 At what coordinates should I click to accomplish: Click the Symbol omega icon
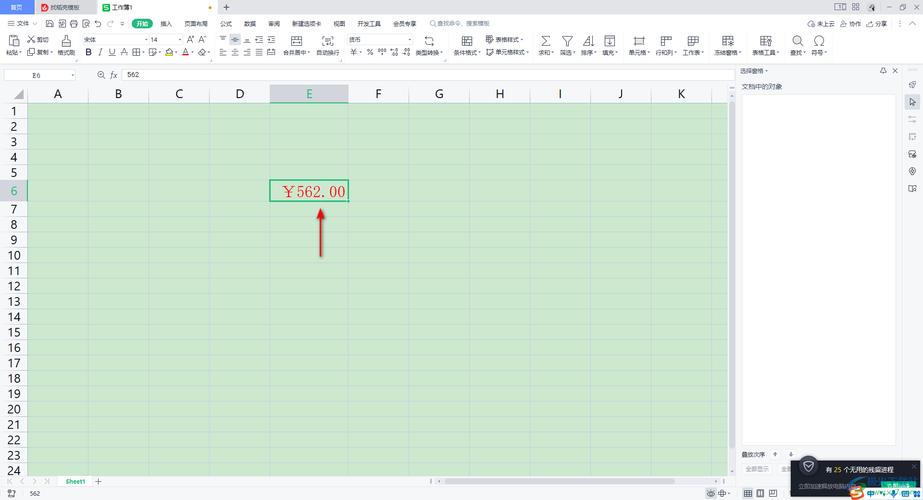point(819,41)
